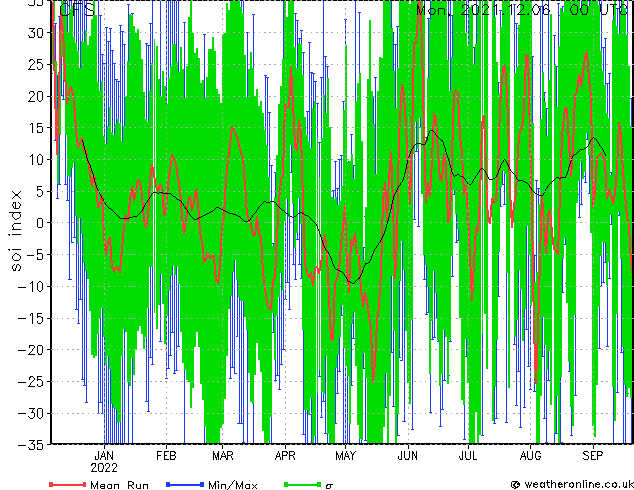This screenshot has width=634, height=490.
Task: Click the MAR month label
Action: 223,456
